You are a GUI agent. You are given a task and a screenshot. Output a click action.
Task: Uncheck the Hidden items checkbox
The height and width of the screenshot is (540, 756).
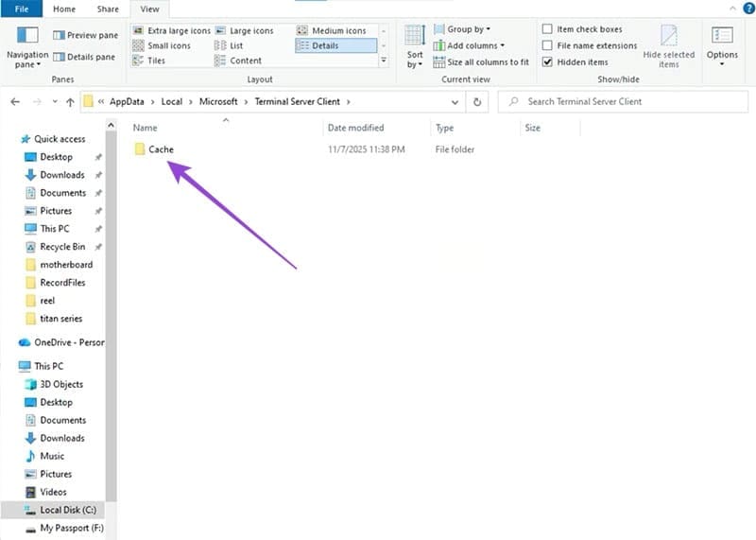point(547,61)
